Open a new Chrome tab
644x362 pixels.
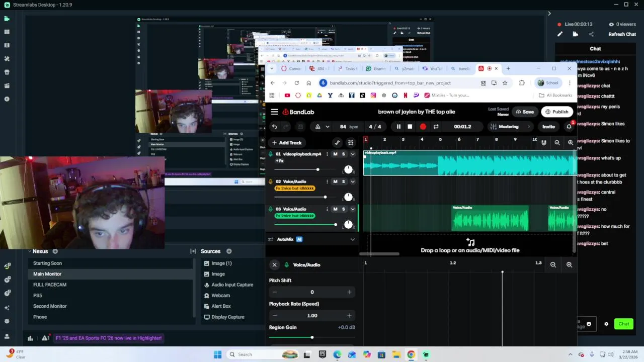click(508, 68)
